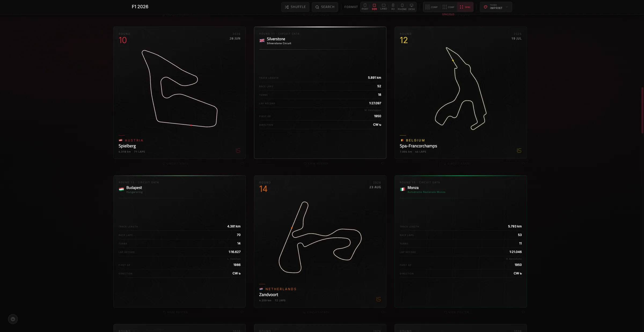The height and width of the screenshot is (332, 644).
Task: Click the theme palette icon
Action: click(x=485, y=7)
